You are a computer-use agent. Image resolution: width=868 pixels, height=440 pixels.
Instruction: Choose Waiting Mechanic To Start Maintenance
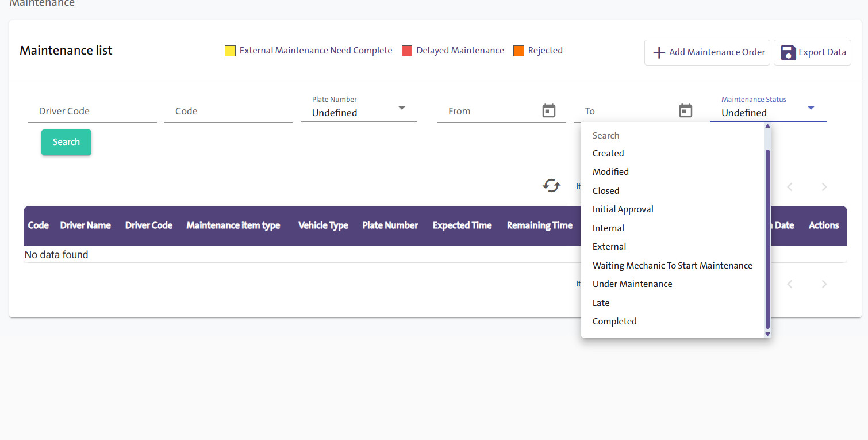pyautogui.click(x=673, y=266)
